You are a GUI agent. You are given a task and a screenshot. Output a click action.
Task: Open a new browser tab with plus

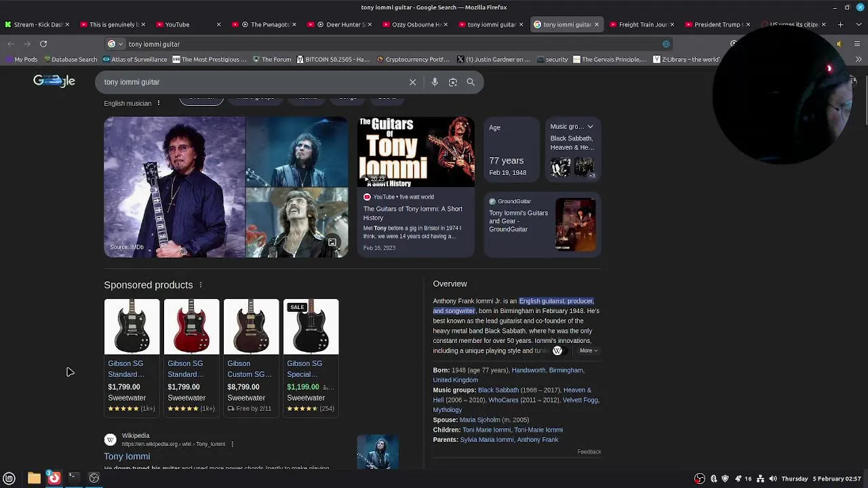pos(840,24)
